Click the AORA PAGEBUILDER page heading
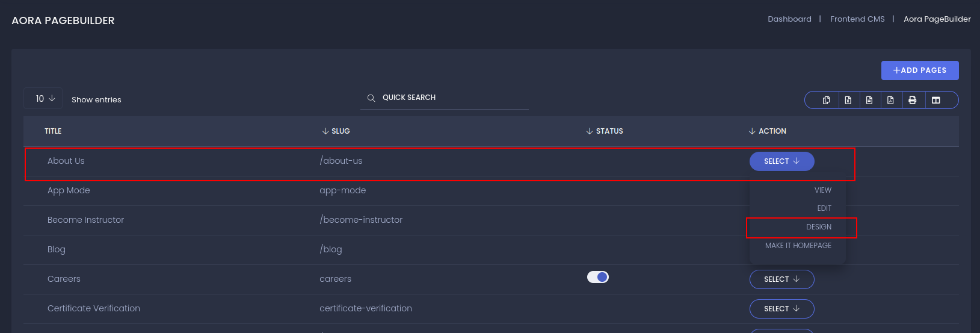The image size is (980, 333). (x=63, y=20)
